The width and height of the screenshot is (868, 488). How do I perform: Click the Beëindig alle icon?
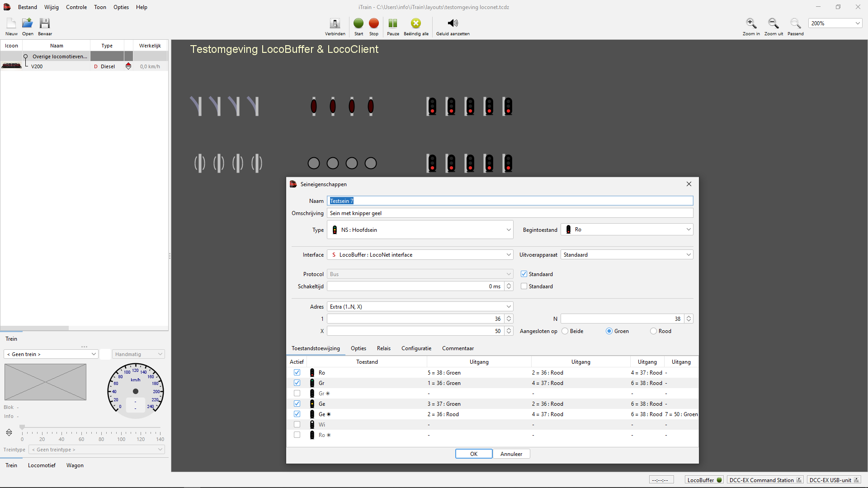point(415,23)
